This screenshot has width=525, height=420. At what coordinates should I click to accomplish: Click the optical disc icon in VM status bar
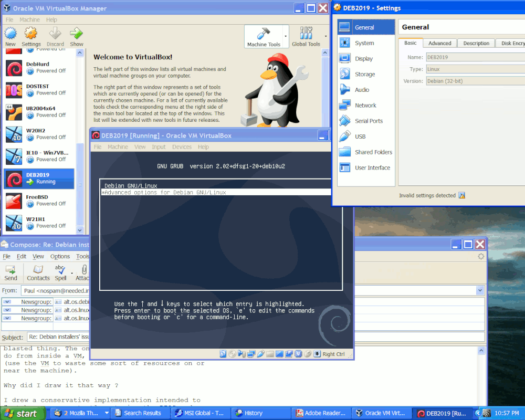[232, 354]
